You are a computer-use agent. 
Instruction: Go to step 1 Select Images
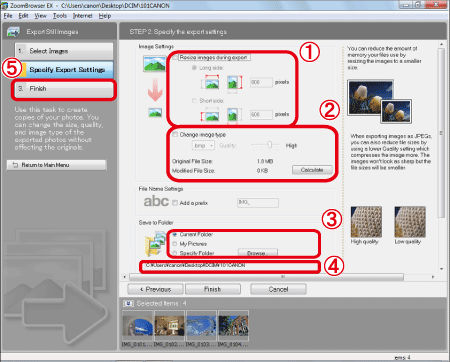64,51
